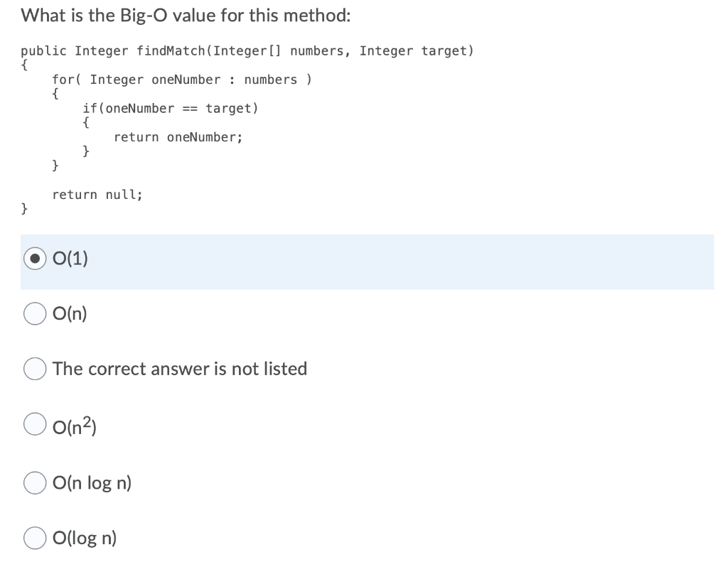
Task: Click the "return oneNumber;" statement
Action: coord(178,136)
